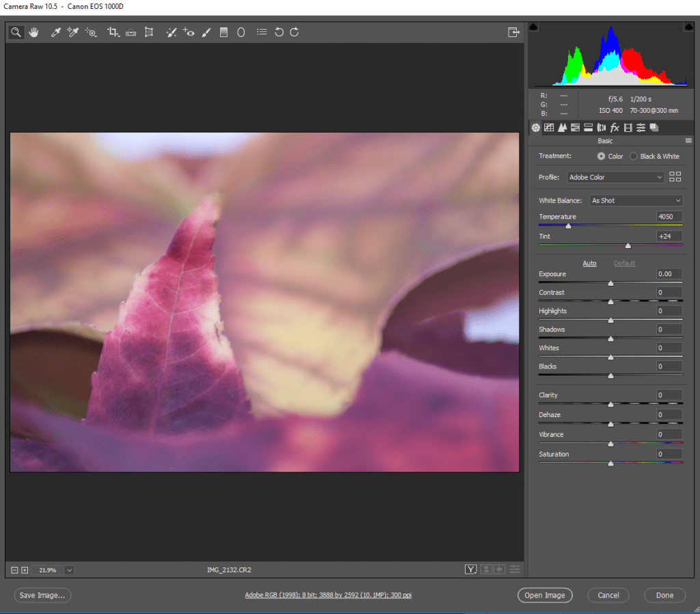Choose the Spot Removal brush tool
700x614 pixels.
click(x=172, y=32)
